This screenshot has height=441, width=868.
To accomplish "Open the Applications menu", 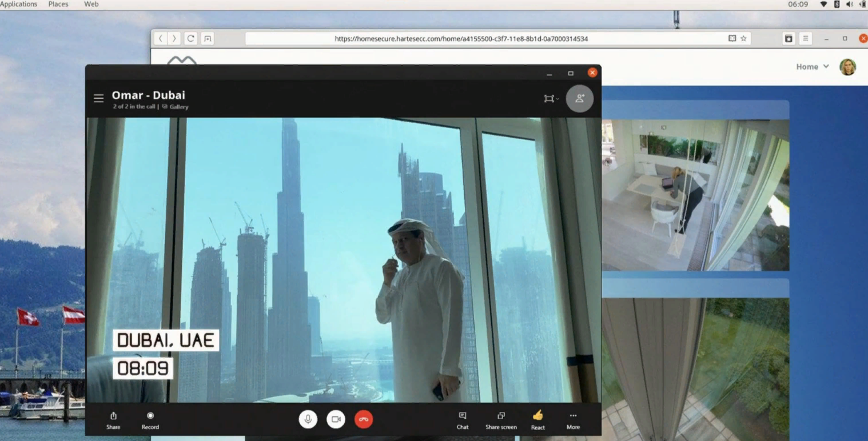I will tap(19, 4).
